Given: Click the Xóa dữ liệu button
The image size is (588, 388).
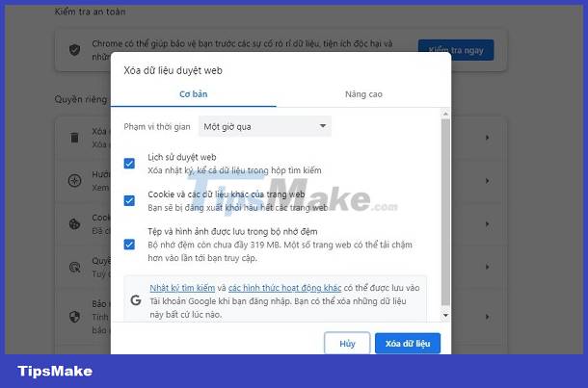Looking at the screenshot, I should (x=408, y=344).
